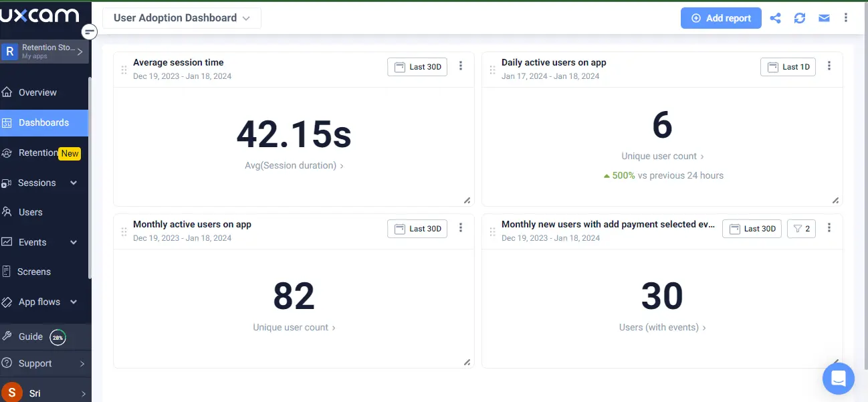Click Users (with events) link
Screen dimensions: 868x402
pos(663,327)
